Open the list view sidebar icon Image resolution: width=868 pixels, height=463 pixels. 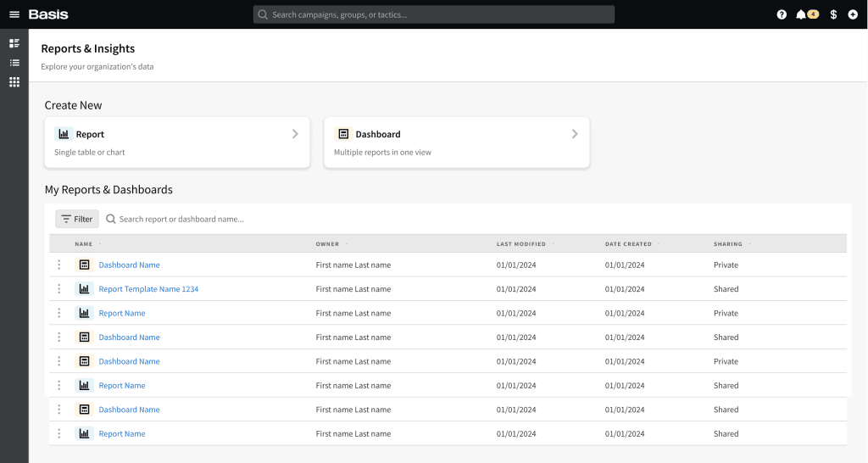pos(14,63)
